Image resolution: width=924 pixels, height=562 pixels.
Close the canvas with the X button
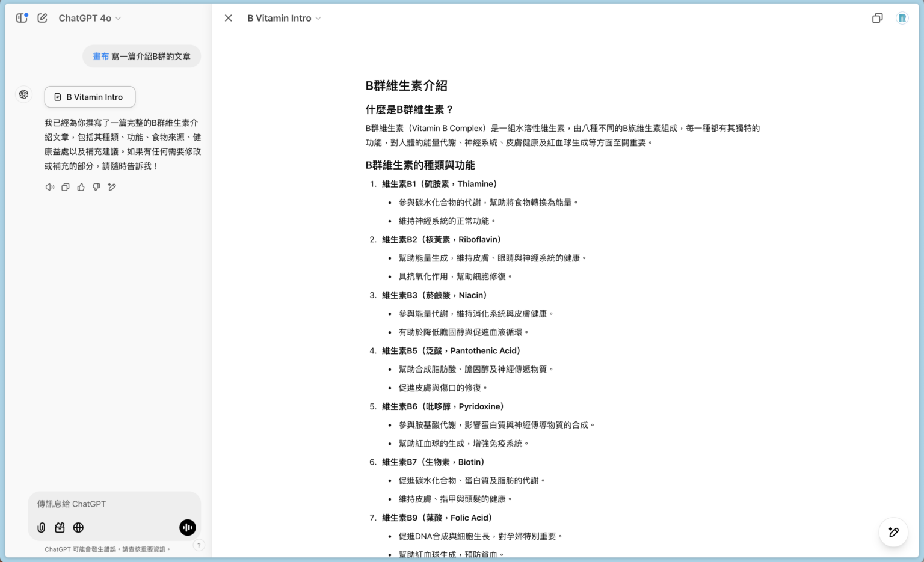228,18
